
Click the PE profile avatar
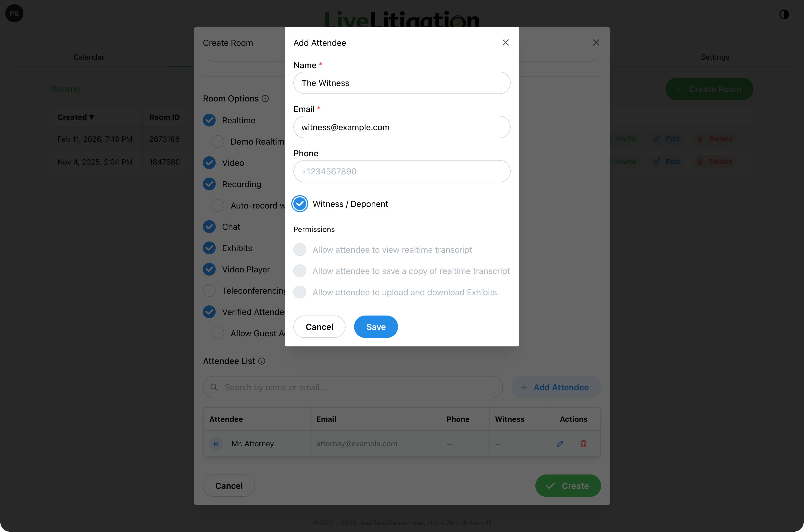(x=14, y=14)
